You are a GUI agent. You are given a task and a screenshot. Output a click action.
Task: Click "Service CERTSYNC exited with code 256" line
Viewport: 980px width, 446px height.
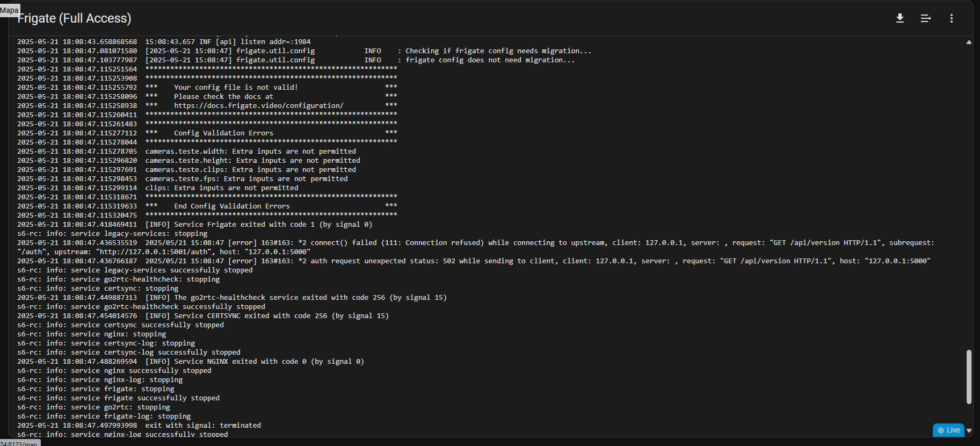click(203, 316)
